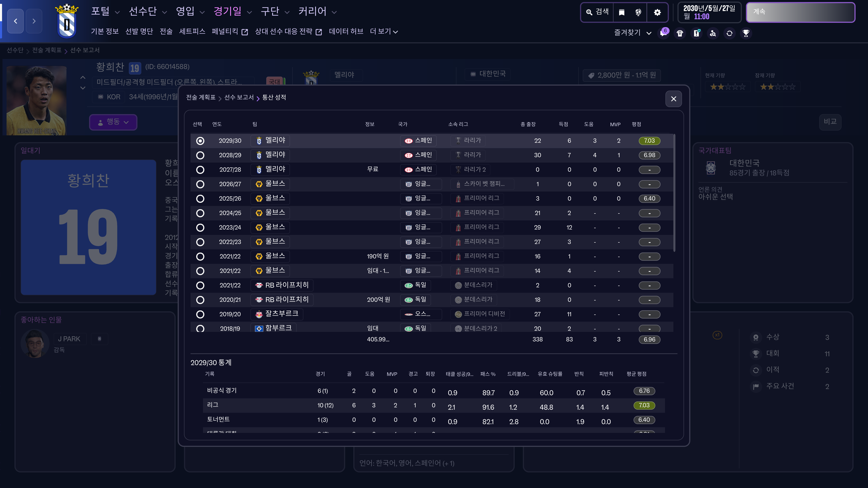
Task: Click the squad shirt icon shortcut
Action: click(x=680, y=33)
